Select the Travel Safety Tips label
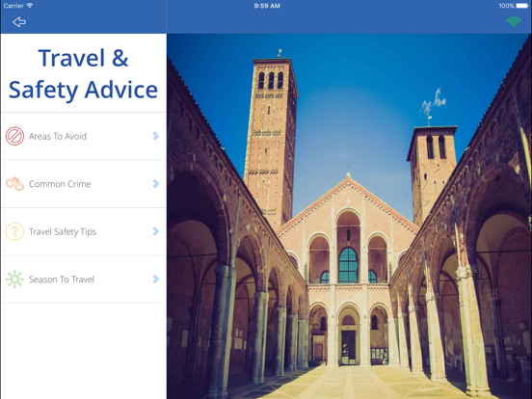The height and width of the screenshot is (399, 532). (63, 231)
